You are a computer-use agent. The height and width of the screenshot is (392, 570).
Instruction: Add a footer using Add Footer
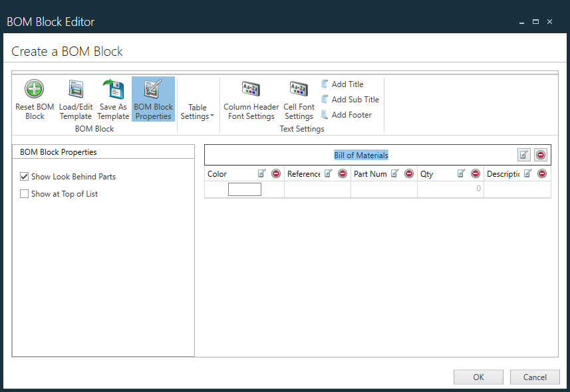coord(350,114)
